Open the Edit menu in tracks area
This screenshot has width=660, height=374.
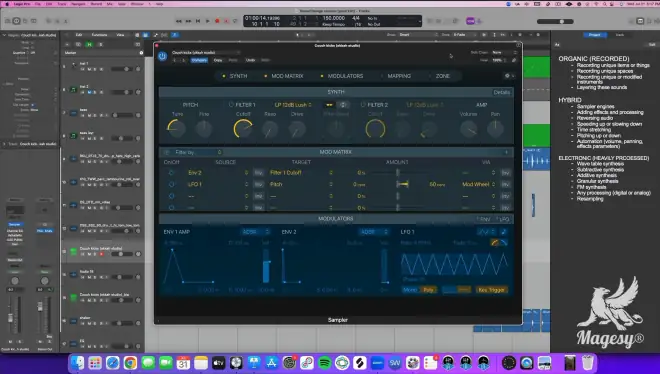[x=79, y=35]
